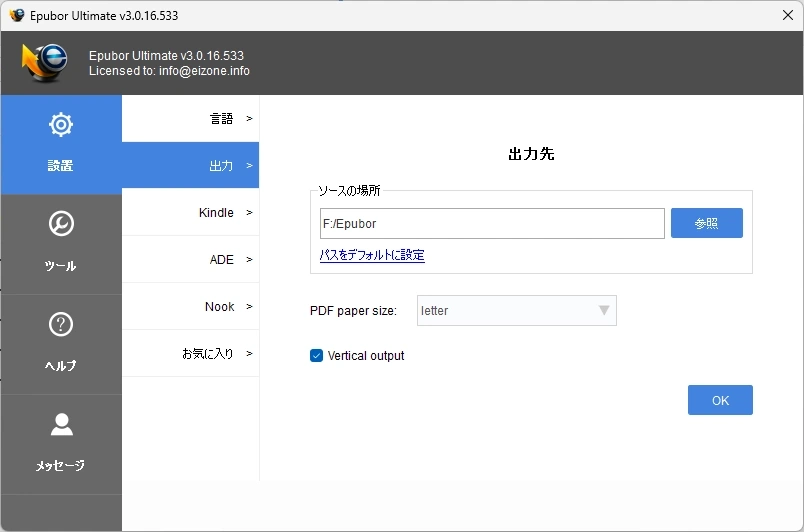Click the 参照 browse button

(707, 223)
